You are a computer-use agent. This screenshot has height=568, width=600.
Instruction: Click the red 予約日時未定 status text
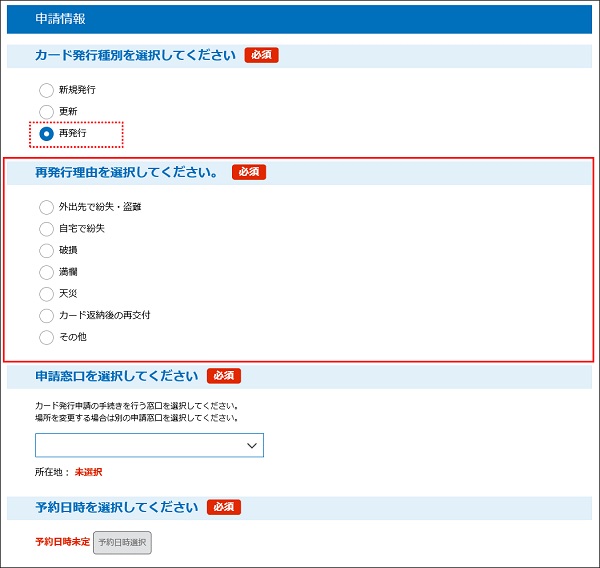62,542
